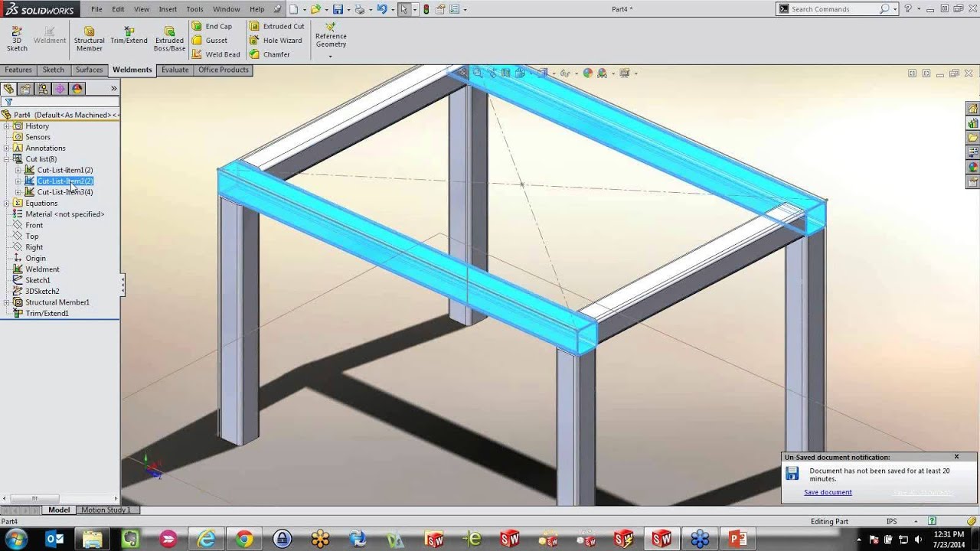
Task: Switch to the Features tab
Action: pyautogui.click(x=18, y=70)
